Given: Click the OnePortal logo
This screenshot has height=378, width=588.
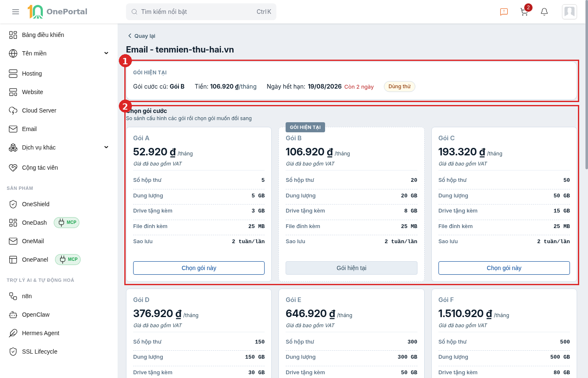Looking at the screenshot, I should [x=58, y=12].
